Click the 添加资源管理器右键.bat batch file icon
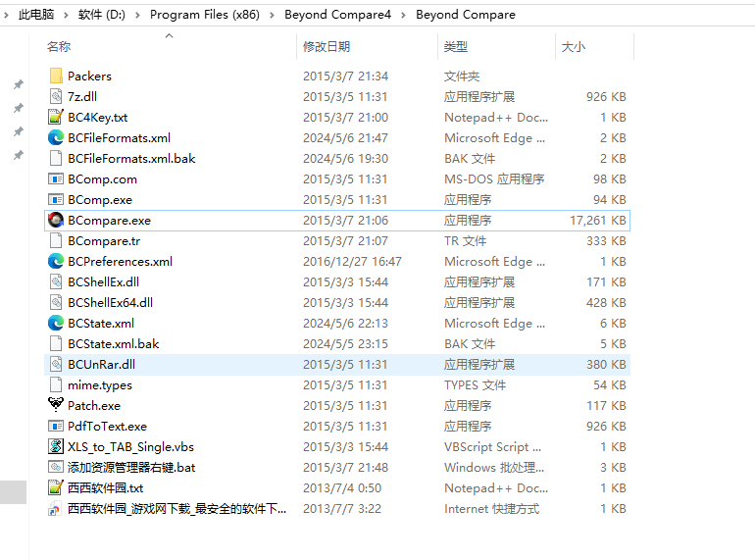The height and width of the screenshot is (560, 755). (56, 467)
